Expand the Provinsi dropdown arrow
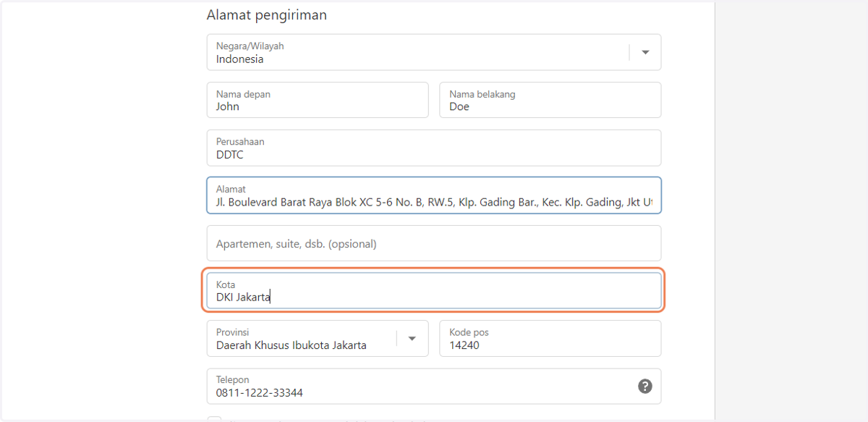868x422 pixels. pos(412,339)
